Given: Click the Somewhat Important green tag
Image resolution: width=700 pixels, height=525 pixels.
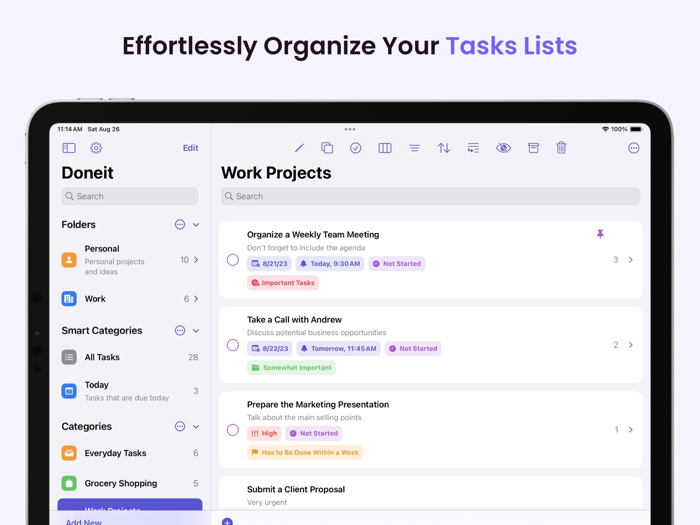Looking at the screenshot, I should click(x=291, y=367).
